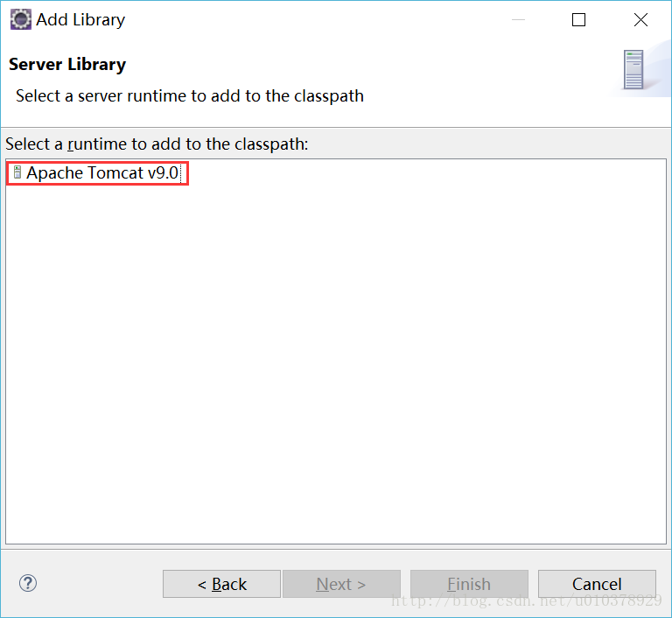The image size is (672, 618).
Task: Click the Eclipse icon in title bar
Action: coord(21,20)
